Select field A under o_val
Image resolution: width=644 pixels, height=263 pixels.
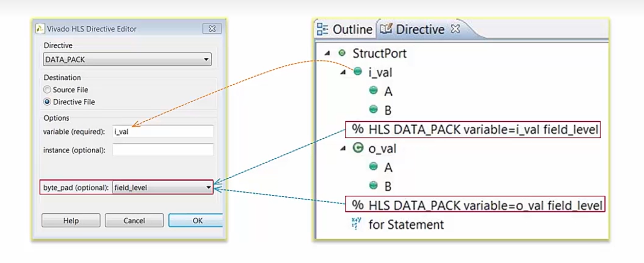click(x=388, y=168)
